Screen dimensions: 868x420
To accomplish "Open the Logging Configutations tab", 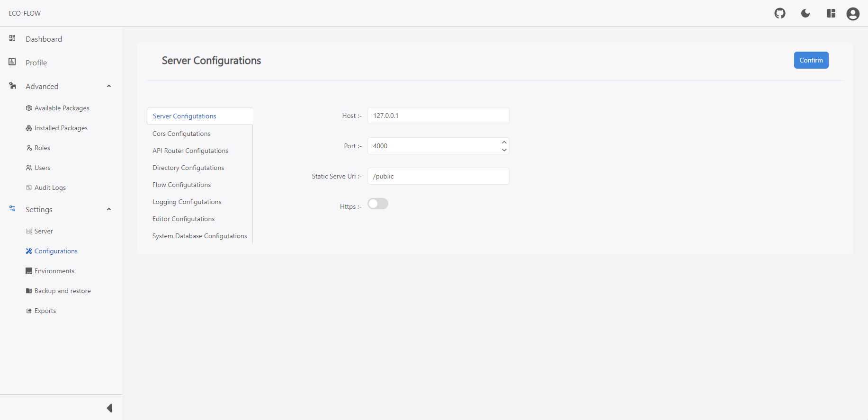I will (200, 202).
